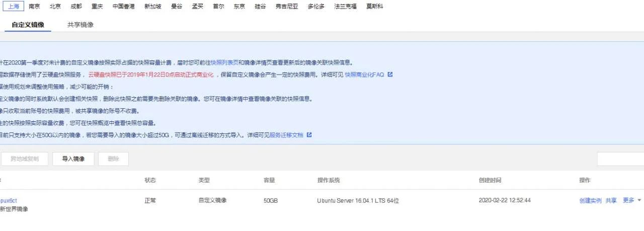644x231 pixels.
Task: Click the 删除 button
Action: click(x=113, y=159)
